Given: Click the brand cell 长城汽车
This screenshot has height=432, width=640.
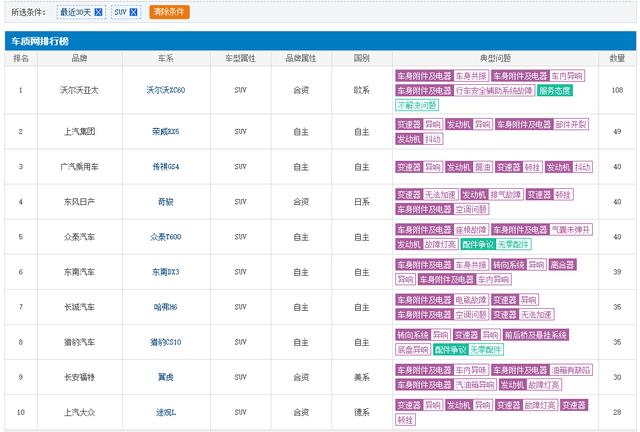Looking at the screenshot, I should 79,307.
